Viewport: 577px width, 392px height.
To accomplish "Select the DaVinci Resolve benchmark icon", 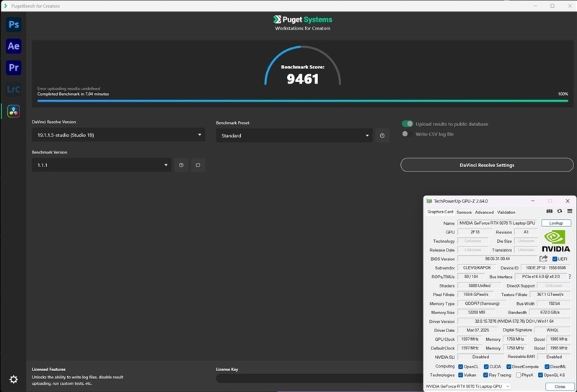I will point(14,111).
